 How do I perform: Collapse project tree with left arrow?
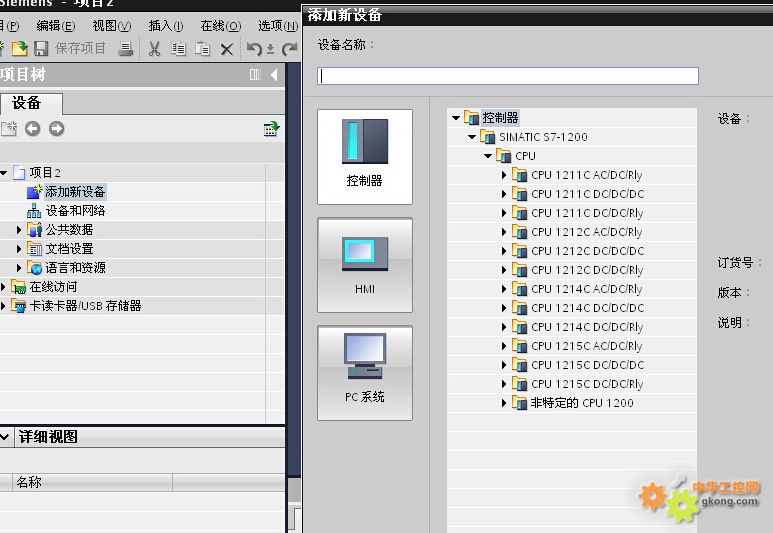click(274, 74)
